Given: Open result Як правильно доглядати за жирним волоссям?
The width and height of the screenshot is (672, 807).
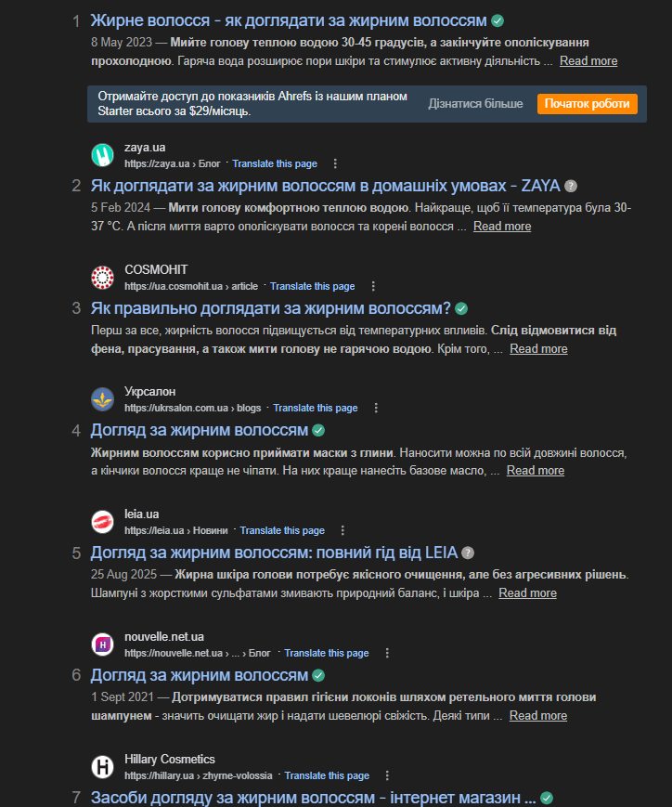Looking at the screenshot, I should pos(271,308).
